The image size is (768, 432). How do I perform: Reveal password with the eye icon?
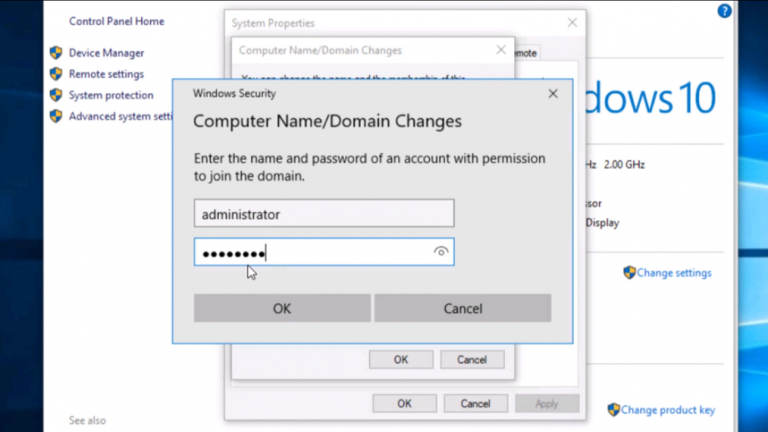(x=441, y=252)
